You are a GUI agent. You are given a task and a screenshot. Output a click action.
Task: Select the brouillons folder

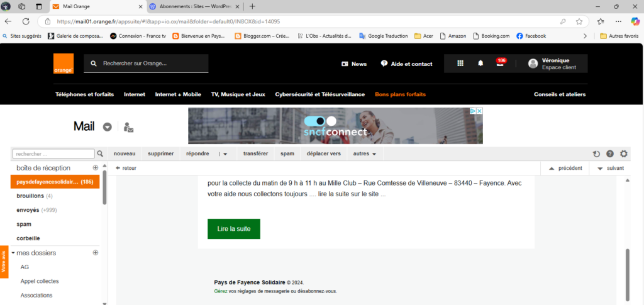30,196
